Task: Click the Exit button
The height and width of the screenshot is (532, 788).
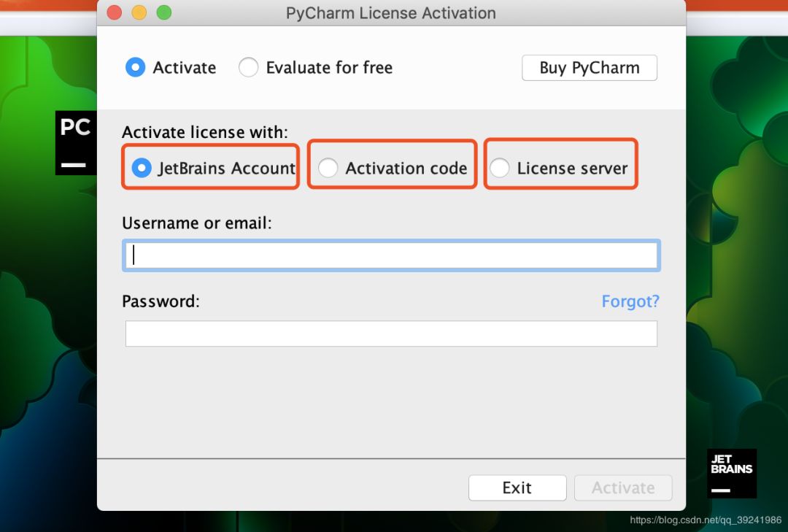Action: click(x=517, y=487)
